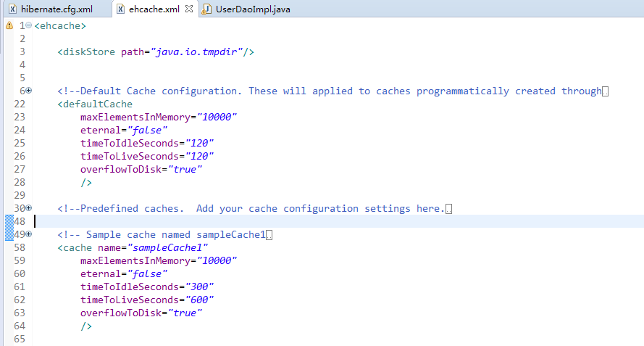Click the warning marker on line 1

(9, 25)
